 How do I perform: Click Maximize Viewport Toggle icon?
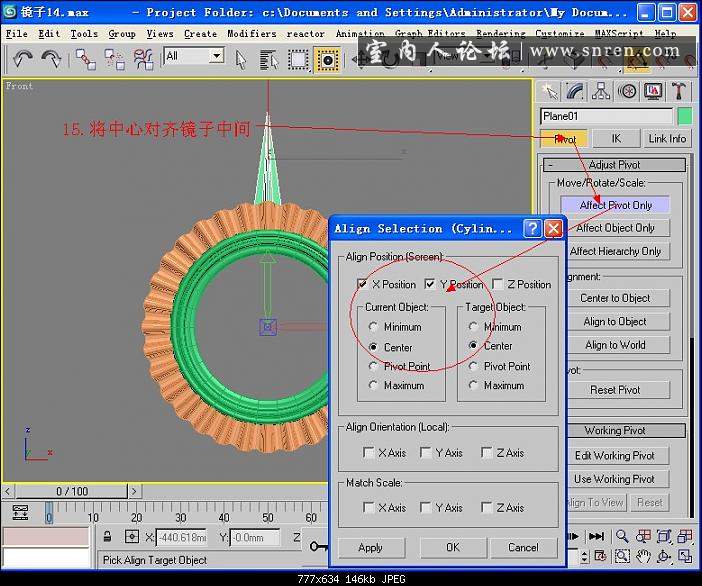685,556
